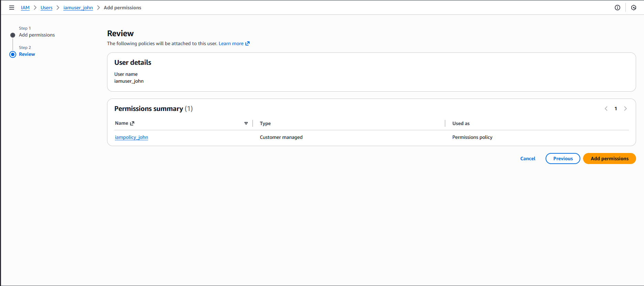Go to Step 1 Add permissions
Screen dimensions: 644x286
37,35
